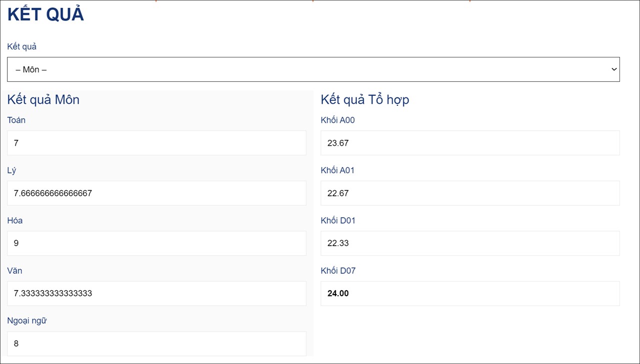Click the "Kết quả Môn" heading
640x364 pixels.
point(43,99)
